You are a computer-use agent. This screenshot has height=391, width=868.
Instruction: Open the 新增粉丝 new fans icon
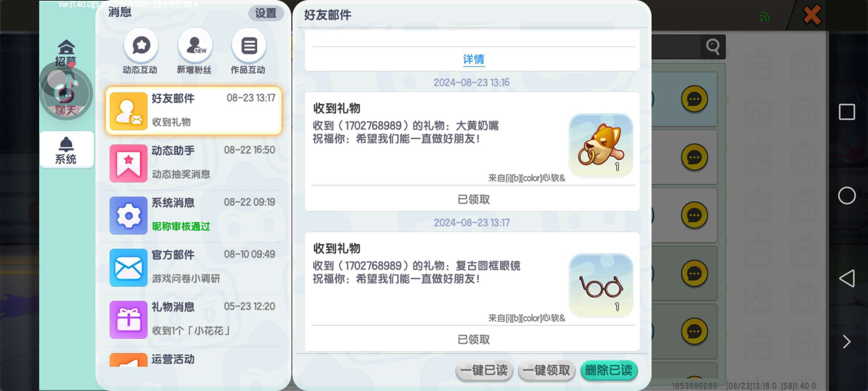pyautogui.click(x=195, y=46)
